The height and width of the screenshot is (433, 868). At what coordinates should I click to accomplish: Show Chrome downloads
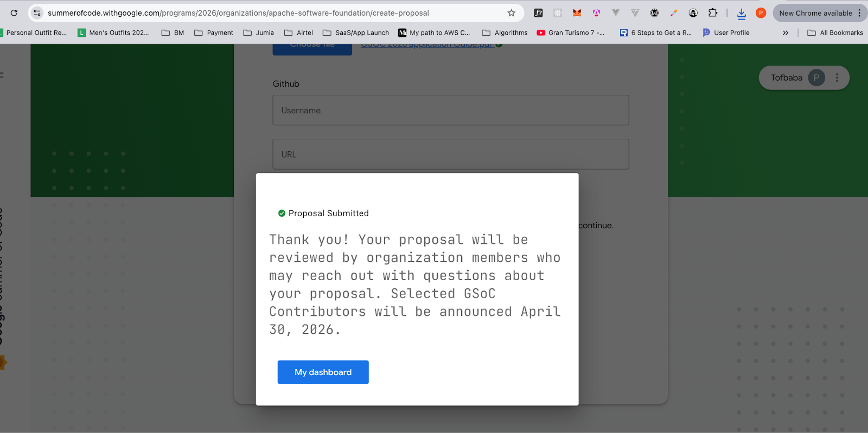(742, 14)
